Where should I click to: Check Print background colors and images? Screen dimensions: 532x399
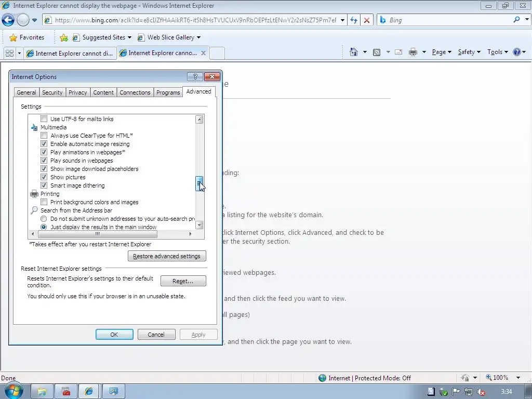coord(44,202)
